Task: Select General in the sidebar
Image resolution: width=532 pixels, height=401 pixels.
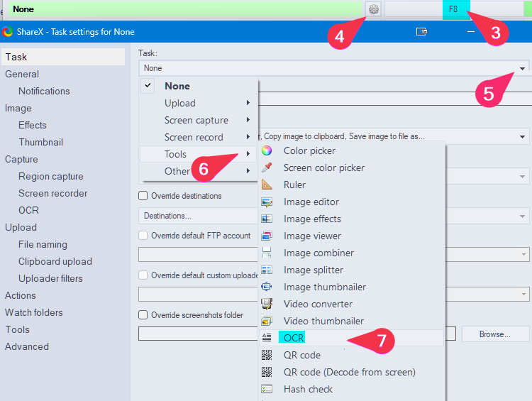Action: coord(22,74)
